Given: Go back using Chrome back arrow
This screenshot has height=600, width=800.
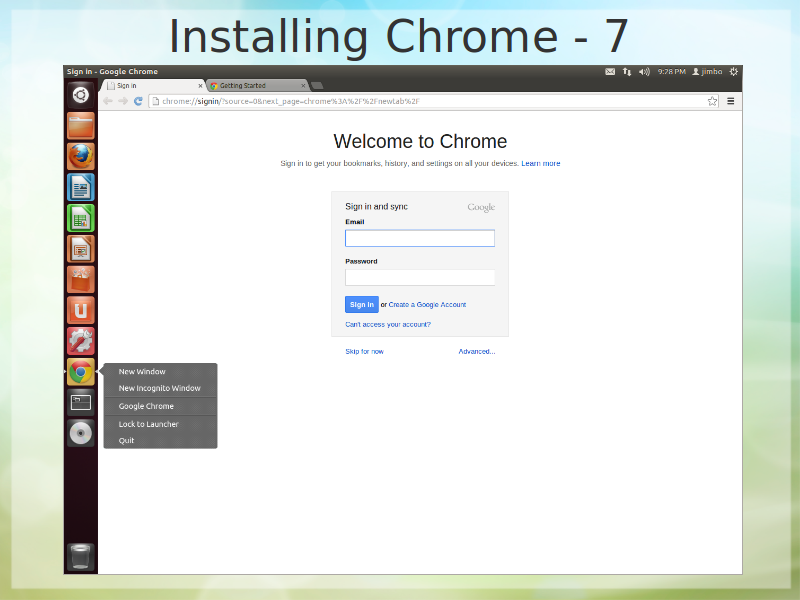Looking at the screenshot, I should pos(108,101).
